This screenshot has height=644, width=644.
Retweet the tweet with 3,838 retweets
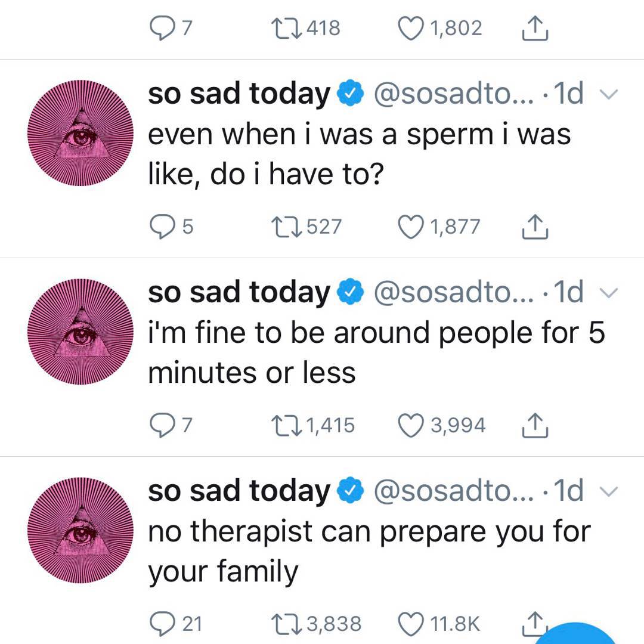(289, 624)
